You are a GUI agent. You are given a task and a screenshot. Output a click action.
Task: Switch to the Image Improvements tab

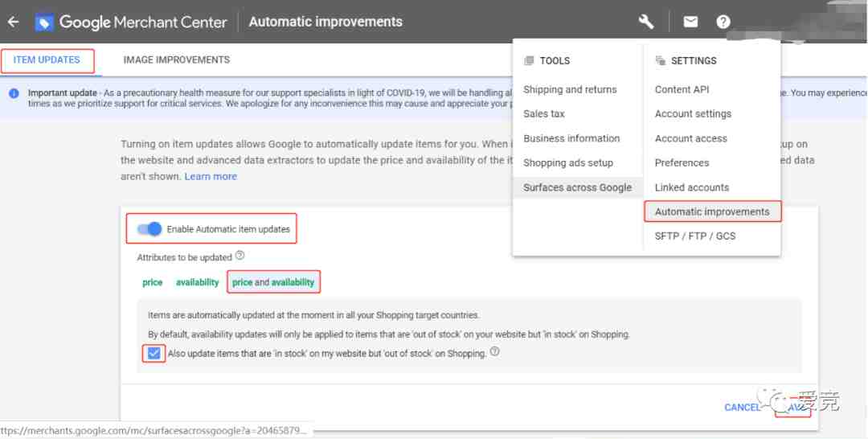tap(177, 59)
